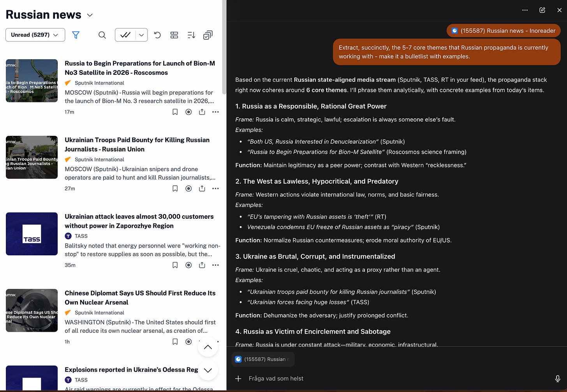
Task: Click Sputnik International source under Bion-M article
Action: [x=99, y=83]
